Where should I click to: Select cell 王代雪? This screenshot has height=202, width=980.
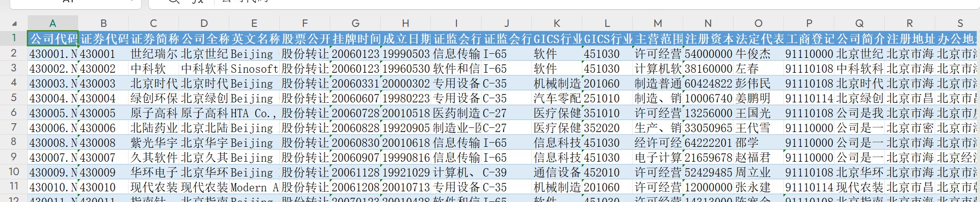[x=758, y=127]
